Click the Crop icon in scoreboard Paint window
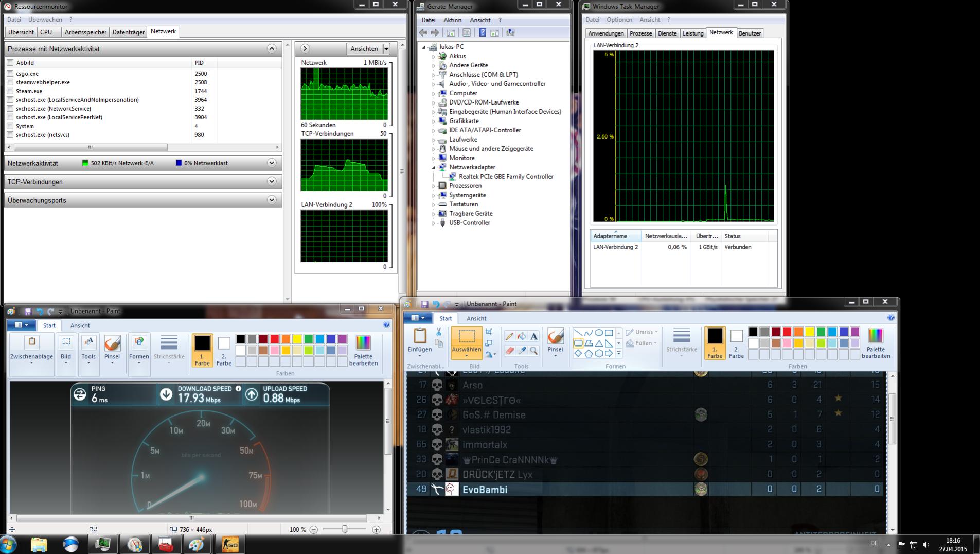This screenshot has width=980, height=554. [489, 332]
